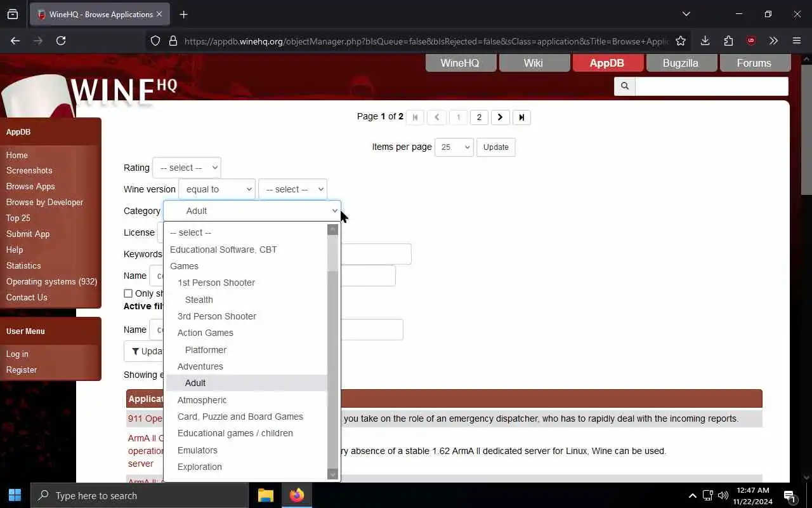Tick the 'Only sh...' checkbox
This screenshot has height=508, width=812.
(x=128, y=293)
